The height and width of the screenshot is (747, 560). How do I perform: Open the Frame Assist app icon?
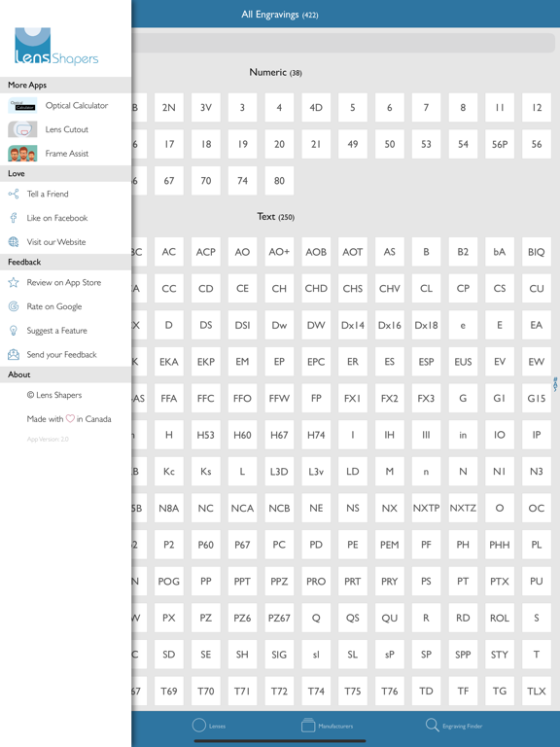tap(22, 154)
